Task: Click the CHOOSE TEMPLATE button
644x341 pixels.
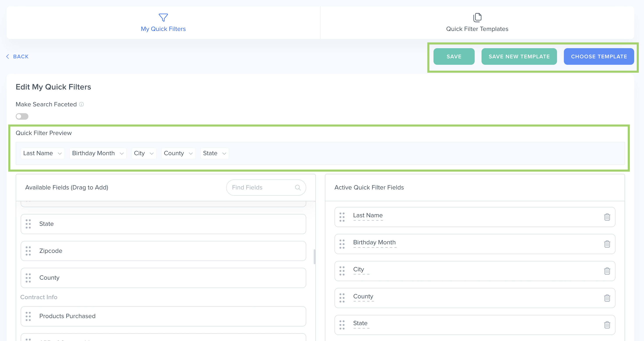Action: [599, 57]
